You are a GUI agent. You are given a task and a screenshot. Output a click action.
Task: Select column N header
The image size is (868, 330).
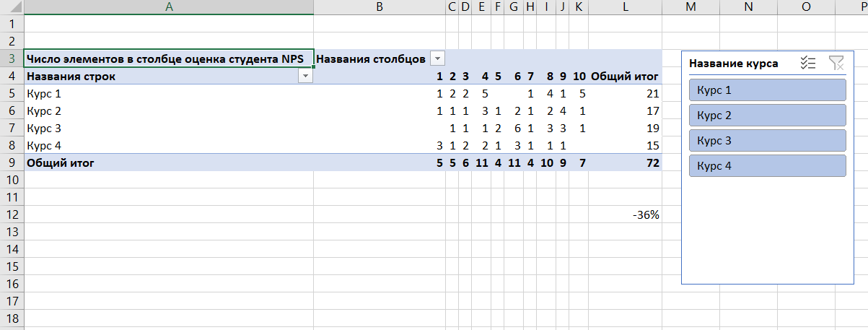tap(748, 7)
